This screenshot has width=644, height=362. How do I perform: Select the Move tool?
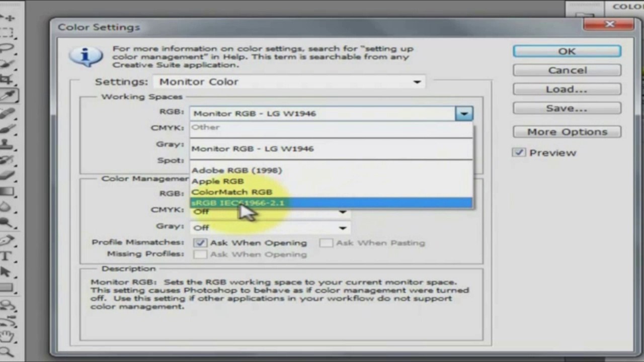(x=7, y=17)
